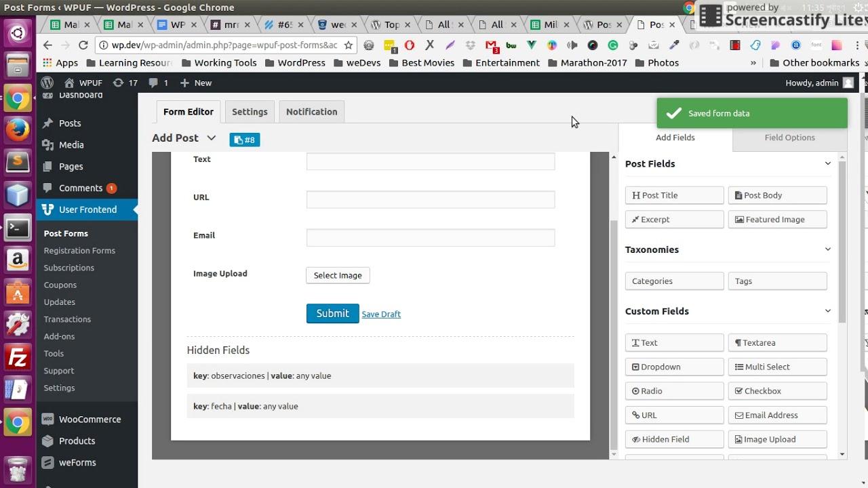Collapse the Taxonomies section

click(827, 249)
